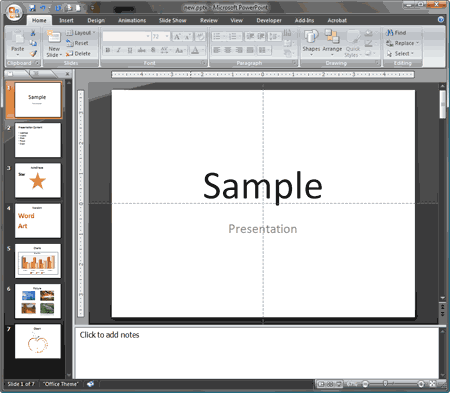Screen dimensions: 450x393
Task: Open the Animations ribbon tab
Action: (132, 20)
